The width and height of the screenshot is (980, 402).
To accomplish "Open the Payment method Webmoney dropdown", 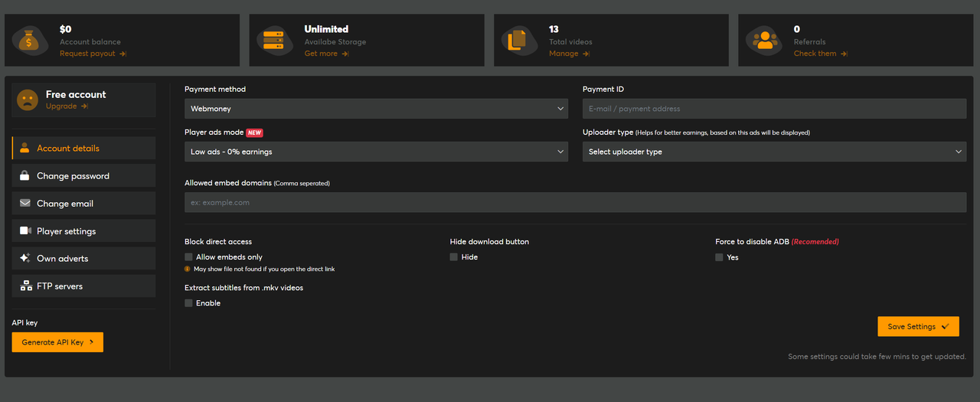I will pos(376,109).
